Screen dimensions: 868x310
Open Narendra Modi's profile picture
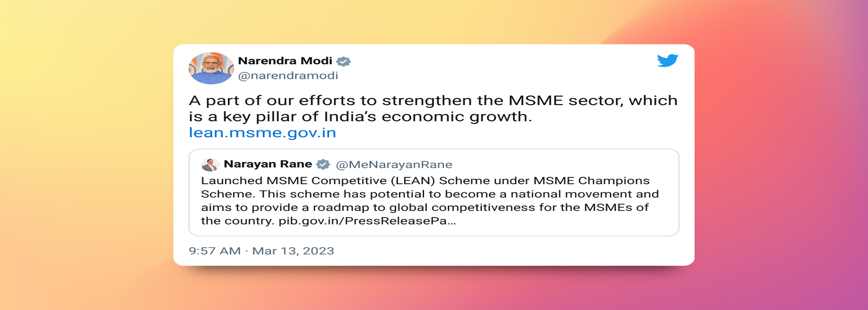pyautogui.click(x=211, y=68)
